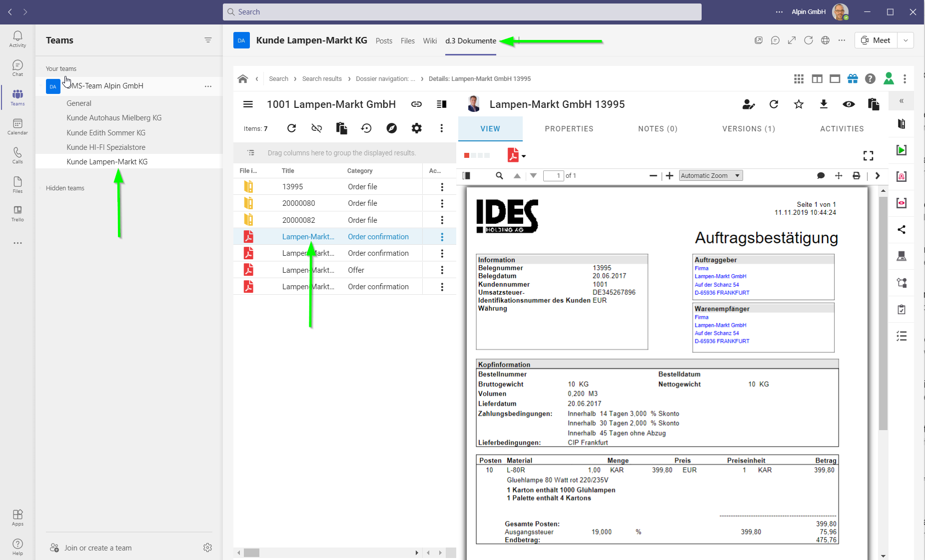Screen dimensions: 925x560
Task: Refresh the dossier items list
Action: click(x=291, y=128)
